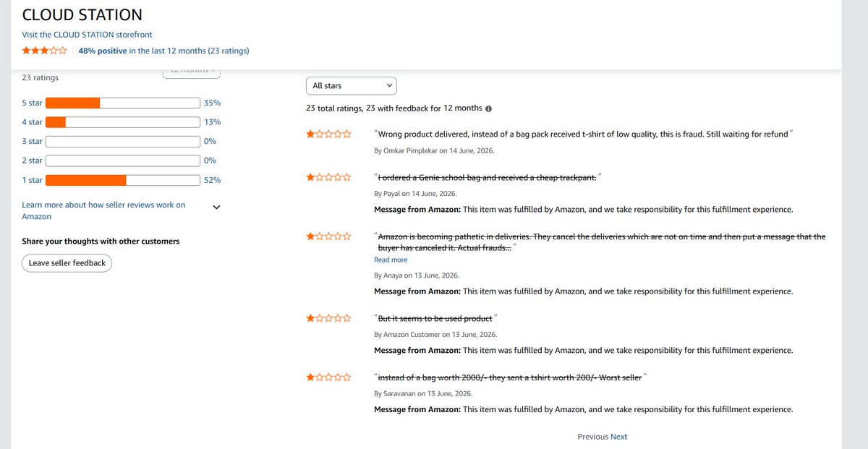Click the 35% percentage link
Screen dimensions: 868x449
[212, 103]
